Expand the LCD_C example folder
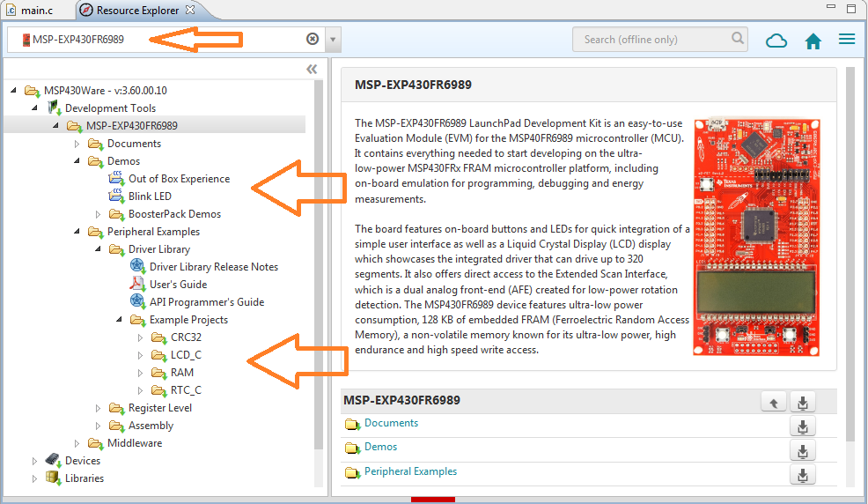 coord(140,356)
